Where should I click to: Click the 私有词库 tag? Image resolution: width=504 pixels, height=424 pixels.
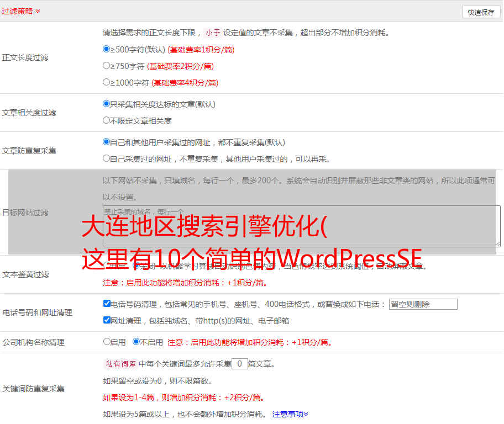pos(120,364)
